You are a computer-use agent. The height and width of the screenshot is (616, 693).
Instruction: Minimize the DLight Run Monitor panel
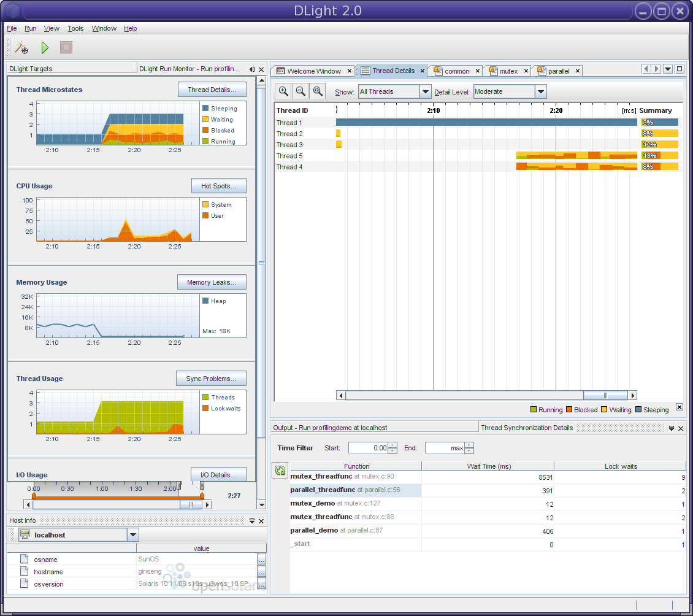pyautogui.click(x=252, y=69)
